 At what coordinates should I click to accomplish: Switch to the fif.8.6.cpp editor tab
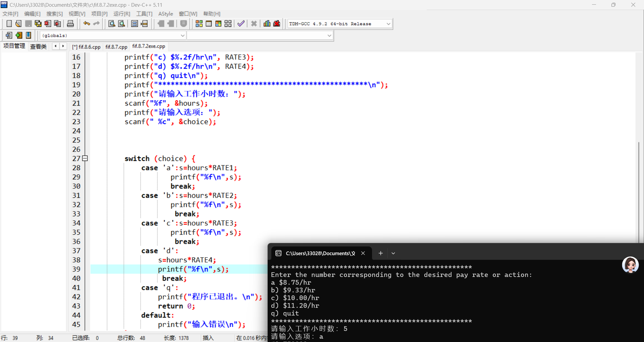coord(86,47)
